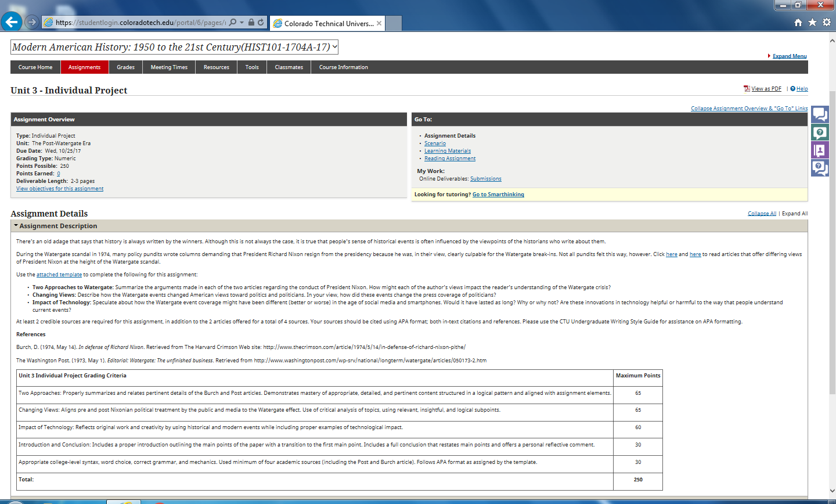The image size is (836, 504).
Task: Go to the Scenario link
Action: click(x=435, y=143)
